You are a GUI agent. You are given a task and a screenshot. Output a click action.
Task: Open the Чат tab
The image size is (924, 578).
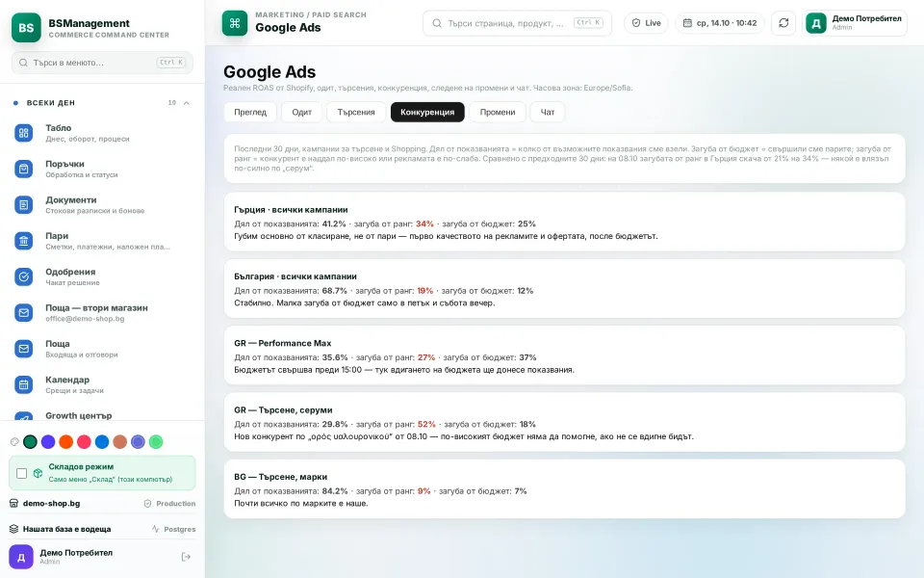tap(548, 112)
